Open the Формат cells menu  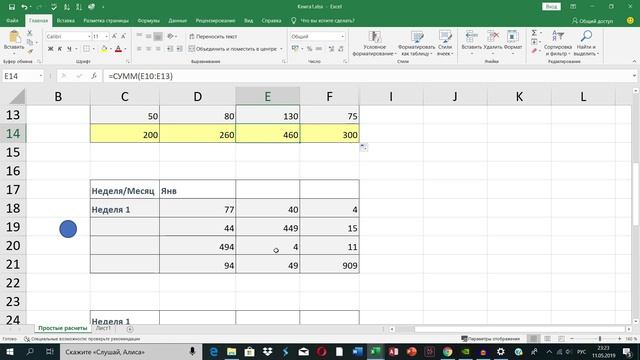click(x=513, y=42)
